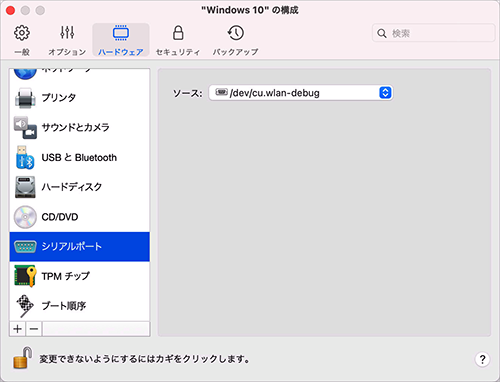Click the 検索 search field
This screenshot has height=382, width=500.
pyautogui.click(x=433, y=33)
